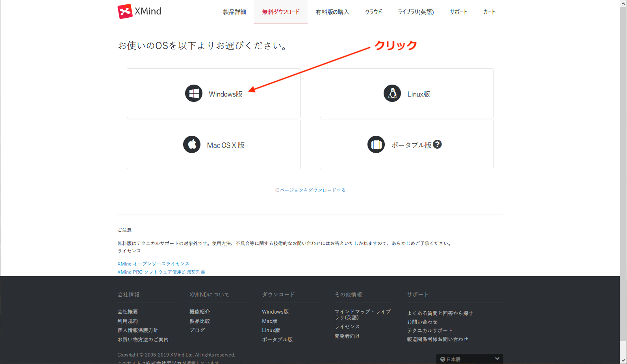Click the ご注意 heading text

pos(124,230)
